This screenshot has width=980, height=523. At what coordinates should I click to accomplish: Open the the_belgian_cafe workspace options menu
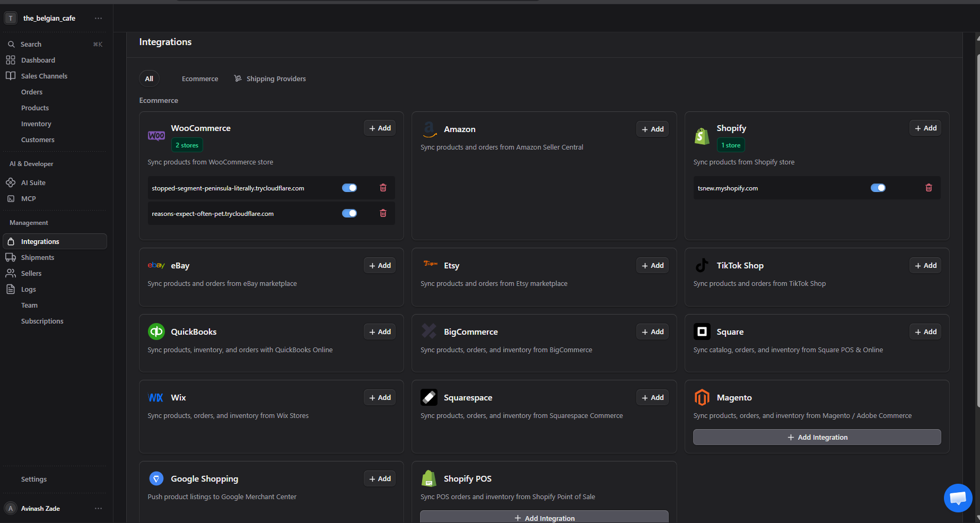coord(98,18)
